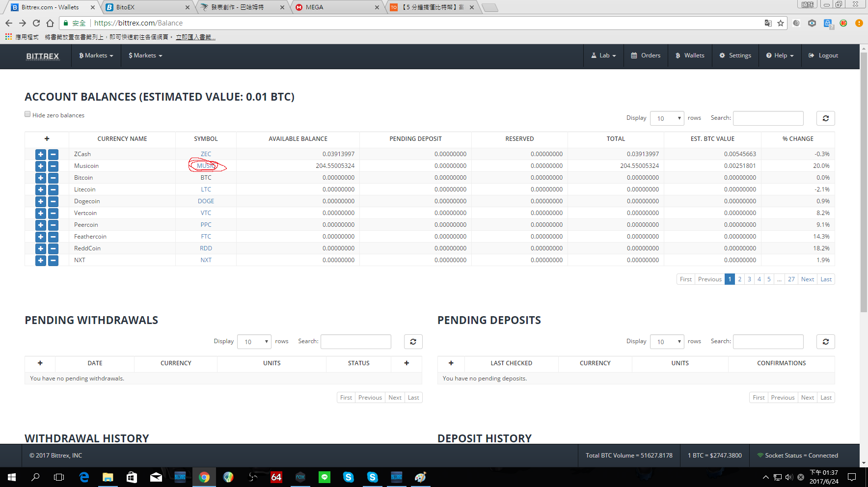Click the withdraw minus icon for Musicoin
This screenshot has width=868, height=487.
(x=53, y=166)
